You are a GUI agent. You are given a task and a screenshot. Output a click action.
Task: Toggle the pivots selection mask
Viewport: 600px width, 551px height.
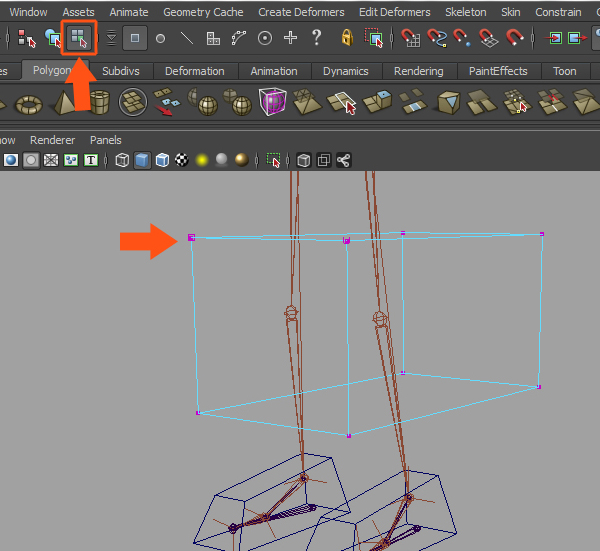265,38
